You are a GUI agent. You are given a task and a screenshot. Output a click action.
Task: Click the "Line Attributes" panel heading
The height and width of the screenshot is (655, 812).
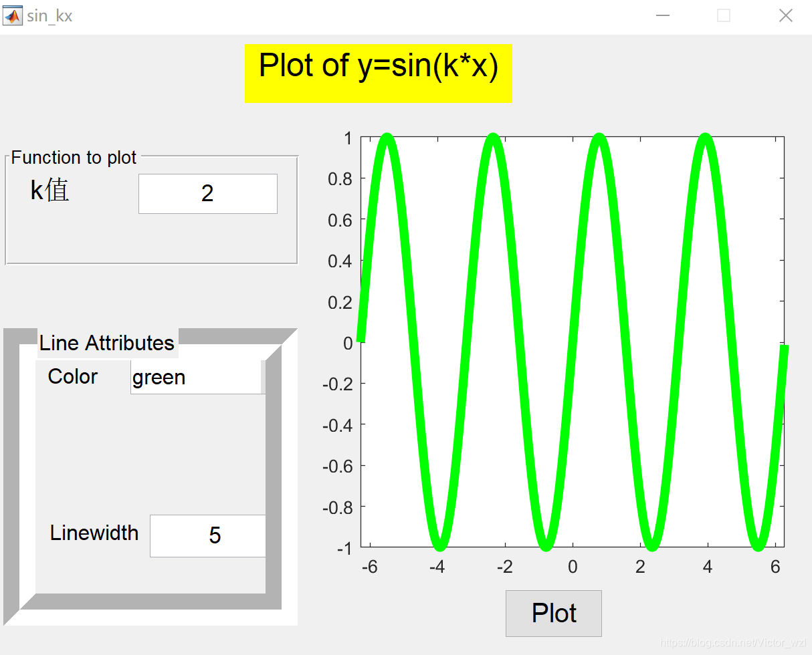pos(107,343)
